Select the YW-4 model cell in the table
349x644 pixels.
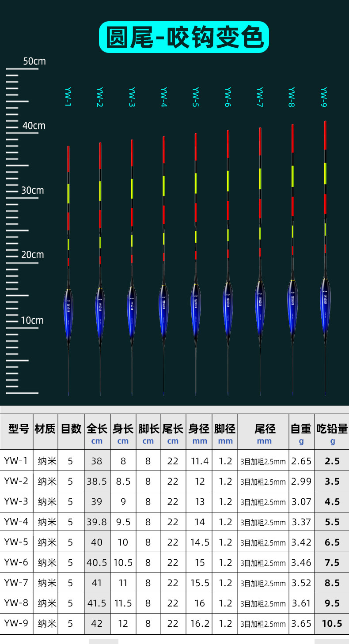pos(16,522)
